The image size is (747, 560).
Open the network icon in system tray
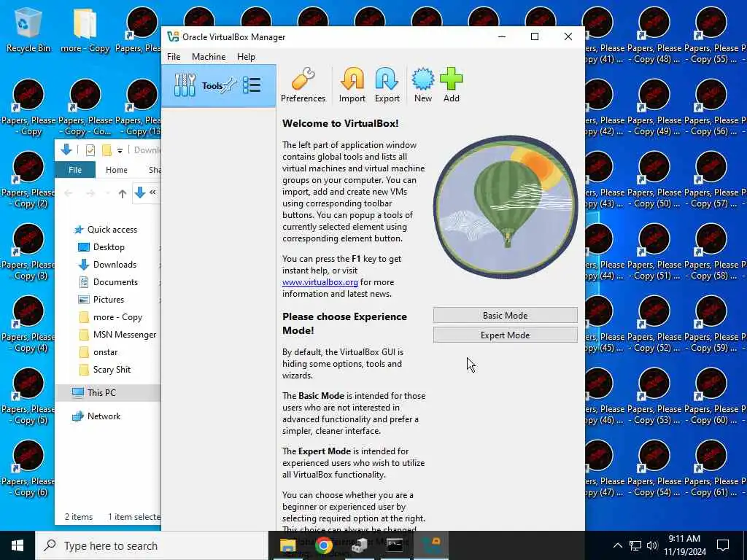point(635,545)
